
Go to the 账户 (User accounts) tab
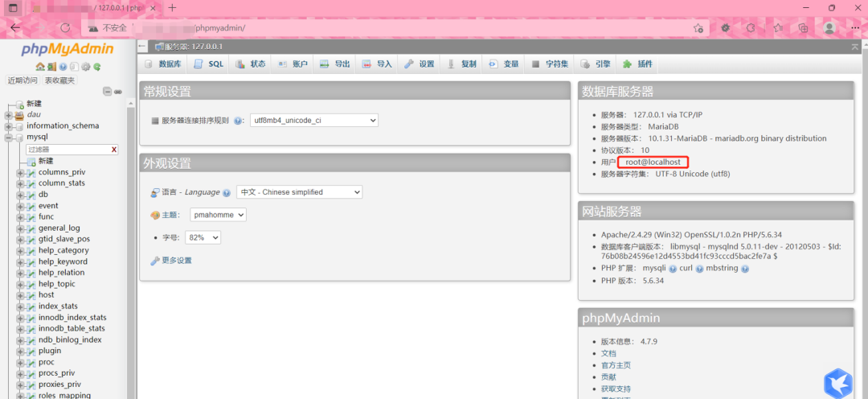293,64
